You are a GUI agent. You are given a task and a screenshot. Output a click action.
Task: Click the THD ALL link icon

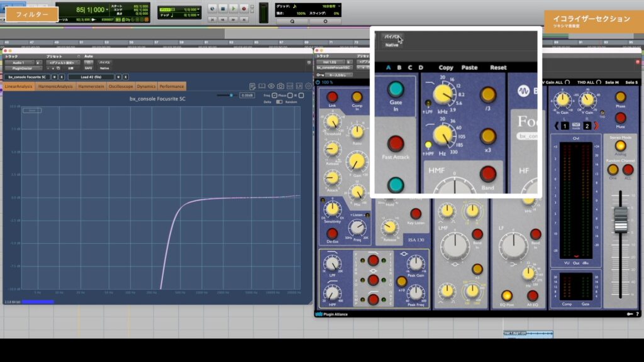pyautogui.click(x=599, y=82)
